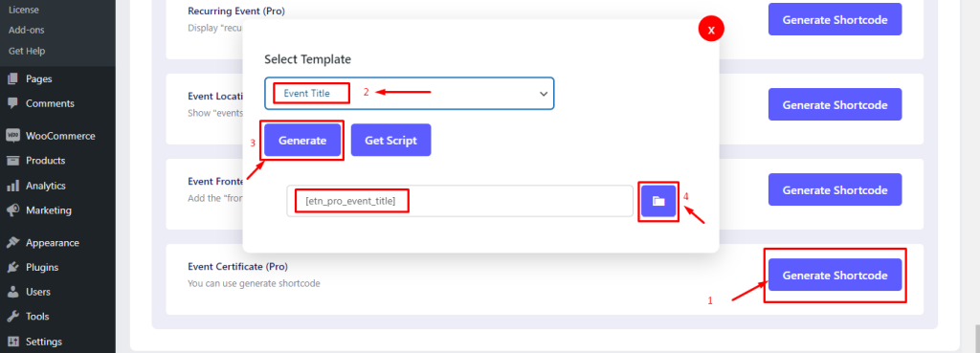Open Analytics bar chart icon

click(12, 186)
